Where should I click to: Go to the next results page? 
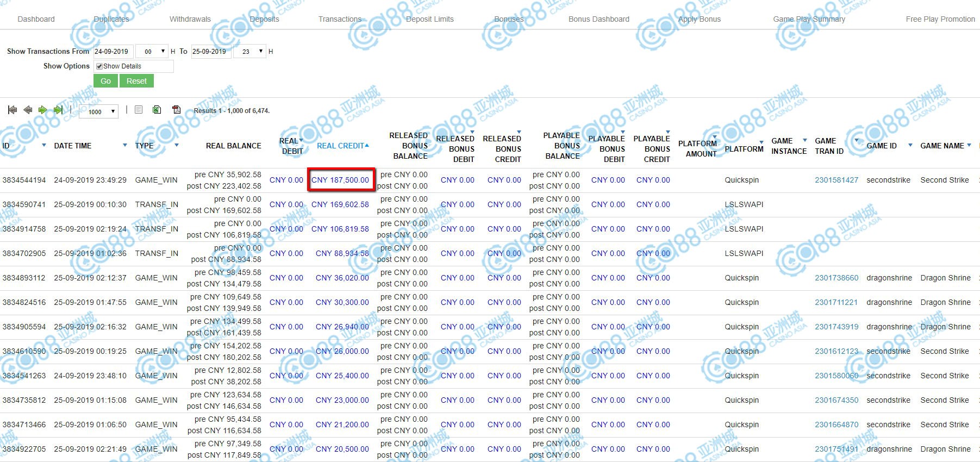(42, 110)
